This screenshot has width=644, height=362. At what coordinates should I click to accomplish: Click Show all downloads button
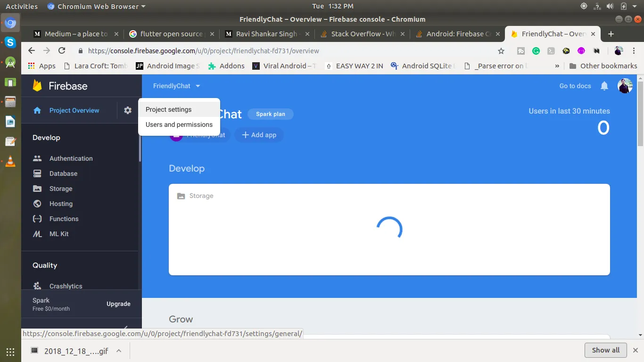(606, 350)
